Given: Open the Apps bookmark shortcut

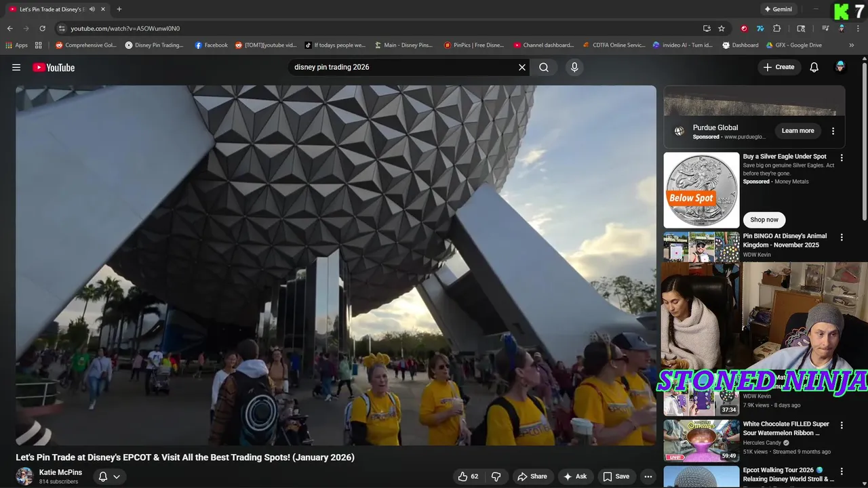Looking at the screenshot, I should 16,45.
